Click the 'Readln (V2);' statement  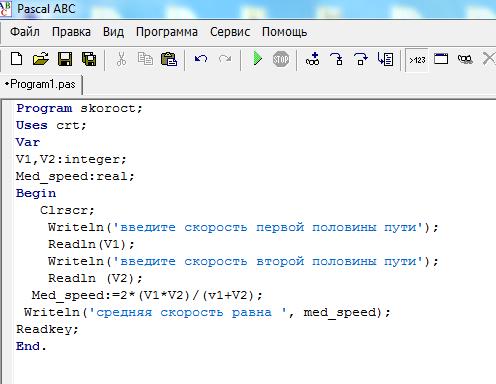click(95, 278)
